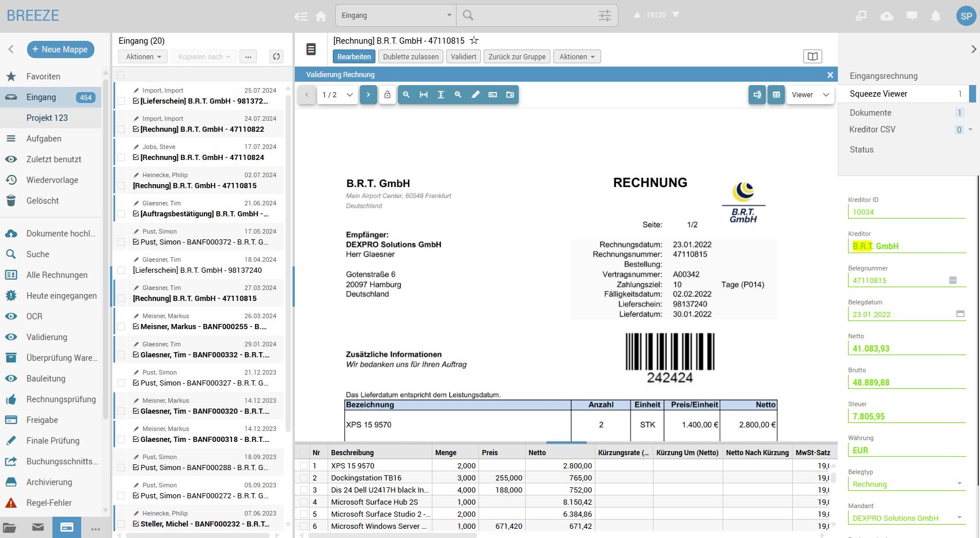Select checkbox for Rechnung 47110824 entry
Viewport: 980px width, 538px height.
pos(121,157)
